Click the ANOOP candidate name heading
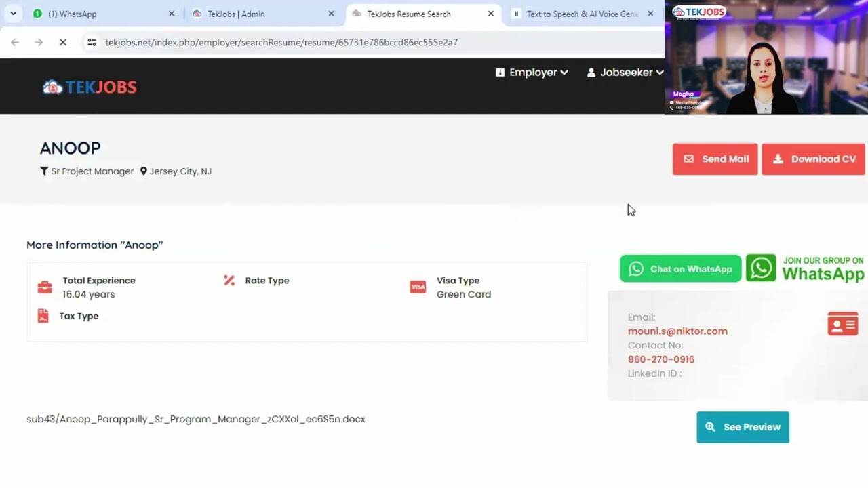 70,148
